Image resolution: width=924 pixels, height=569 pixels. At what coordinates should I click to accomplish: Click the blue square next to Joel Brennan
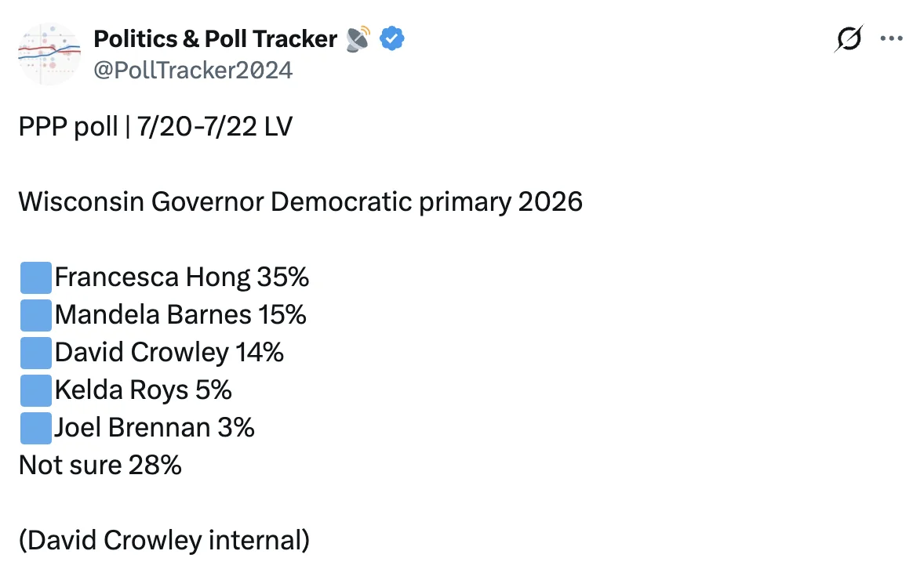(36, 428)
